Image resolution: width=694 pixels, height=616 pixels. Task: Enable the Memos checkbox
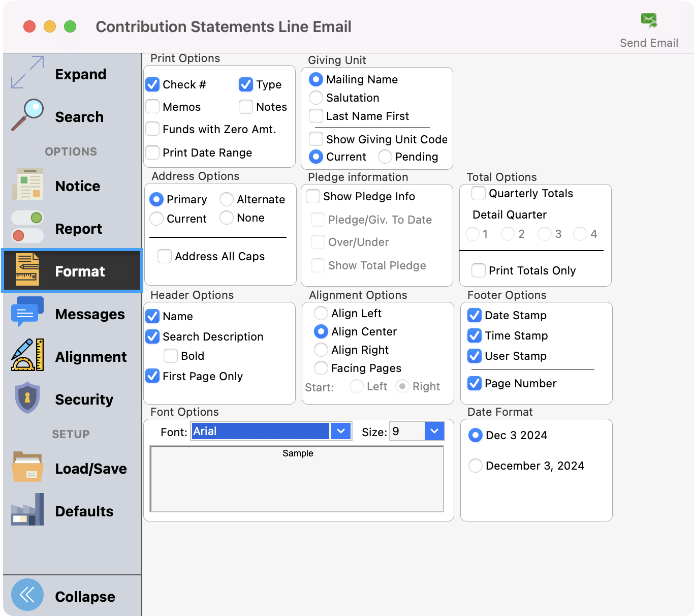pyautogui.click(x=153, y=107)
